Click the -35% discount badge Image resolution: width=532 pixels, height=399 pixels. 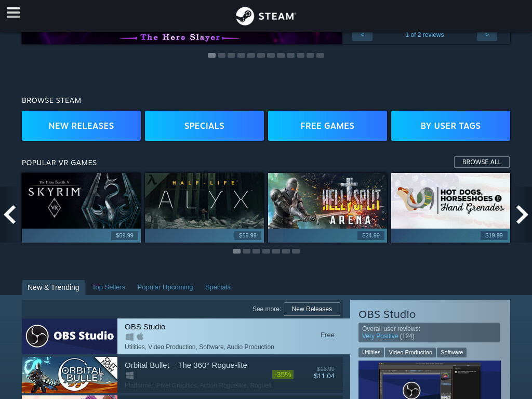coord(283,375)
